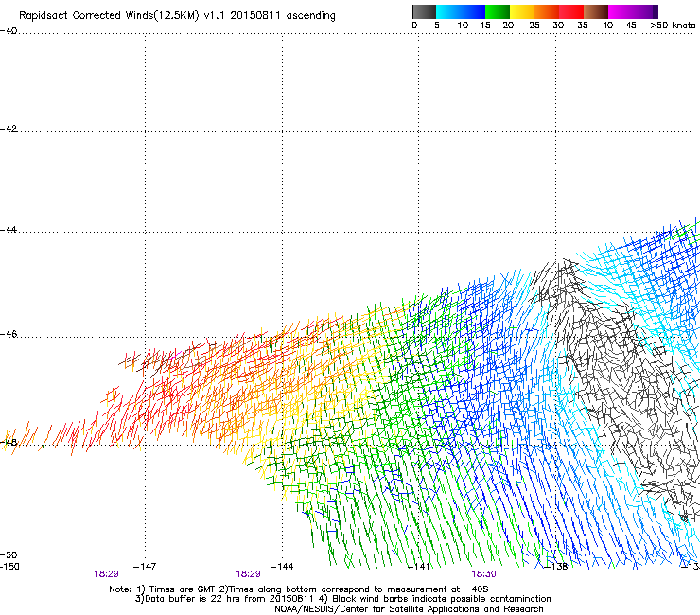
Task: Click the yellow 20–25 knots legend color segment
Action: pos(522,11)
